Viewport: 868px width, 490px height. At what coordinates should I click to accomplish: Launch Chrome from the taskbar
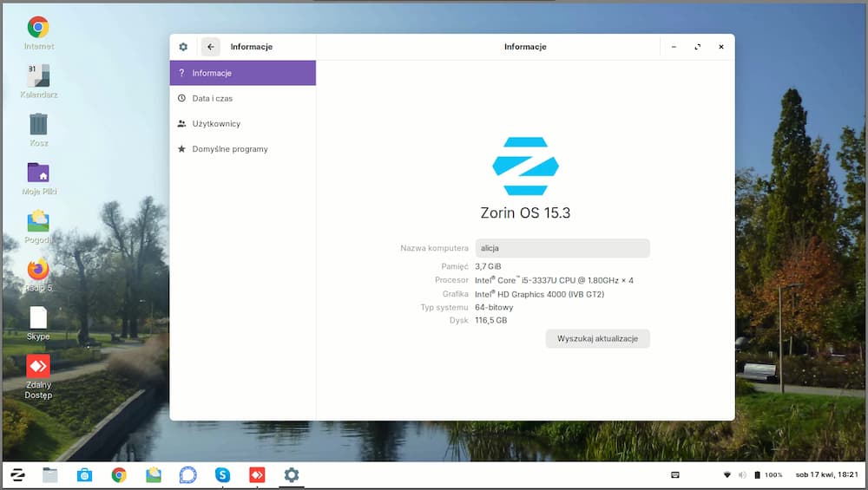(118, 474)
